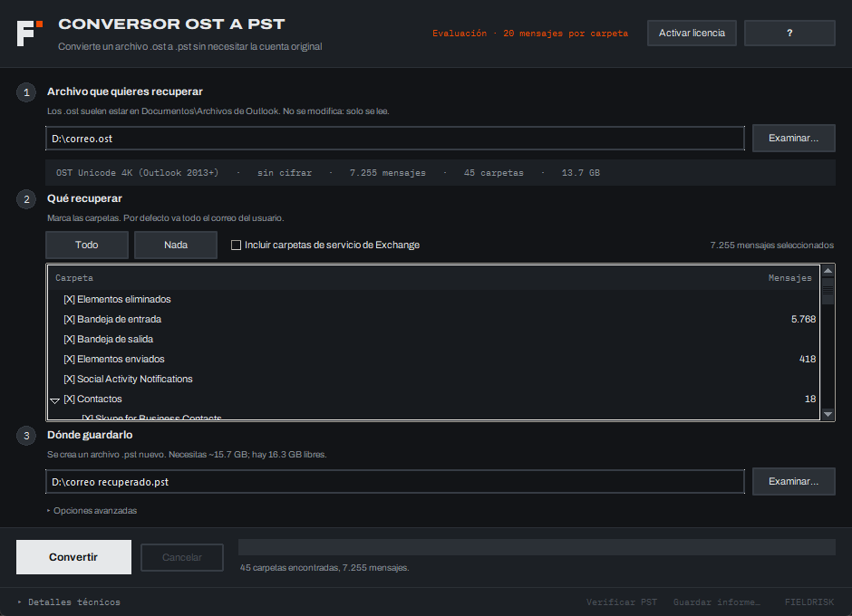Select all folders with Todo
The width and height of the screenshot is (852, 616).
(87, 245)
